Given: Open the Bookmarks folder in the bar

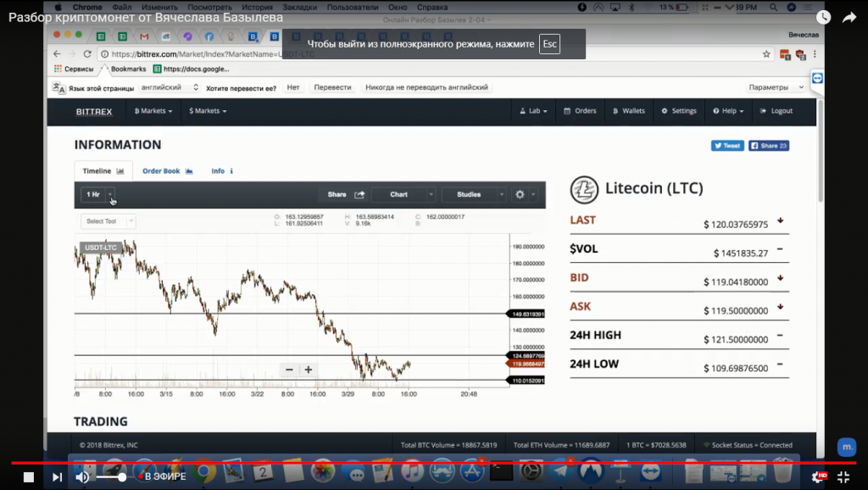Looking at the screenshot, I should tap(128, 70).
